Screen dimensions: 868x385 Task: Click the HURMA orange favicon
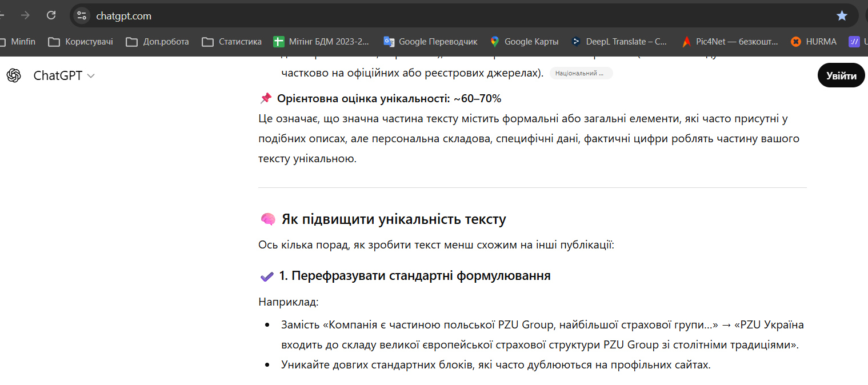tap(795, 41)
